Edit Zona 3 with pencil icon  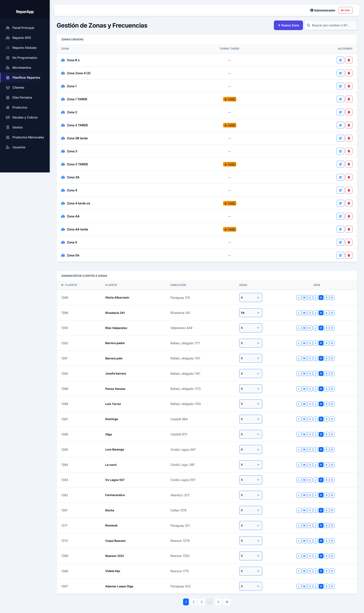coord(340,151)
